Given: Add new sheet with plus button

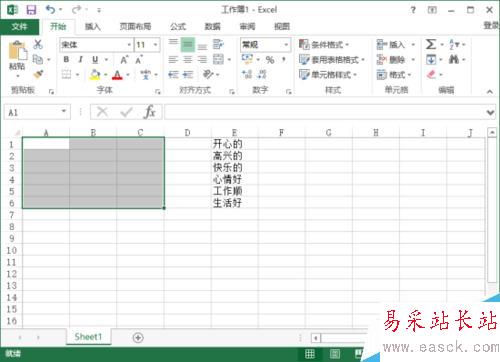Looking at the screenshot, I should [138, 338].
